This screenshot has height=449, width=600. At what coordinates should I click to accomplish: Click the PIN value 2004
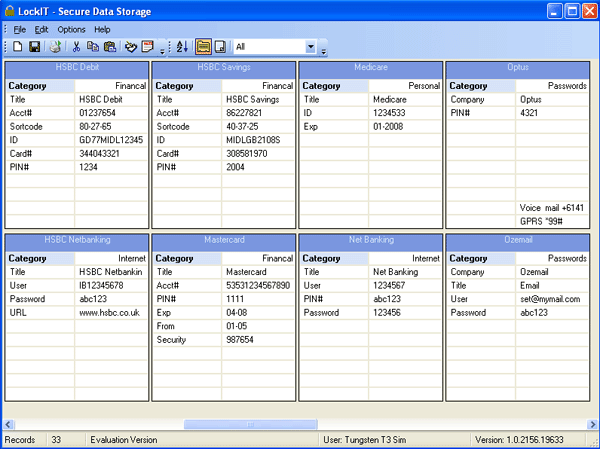235,167
